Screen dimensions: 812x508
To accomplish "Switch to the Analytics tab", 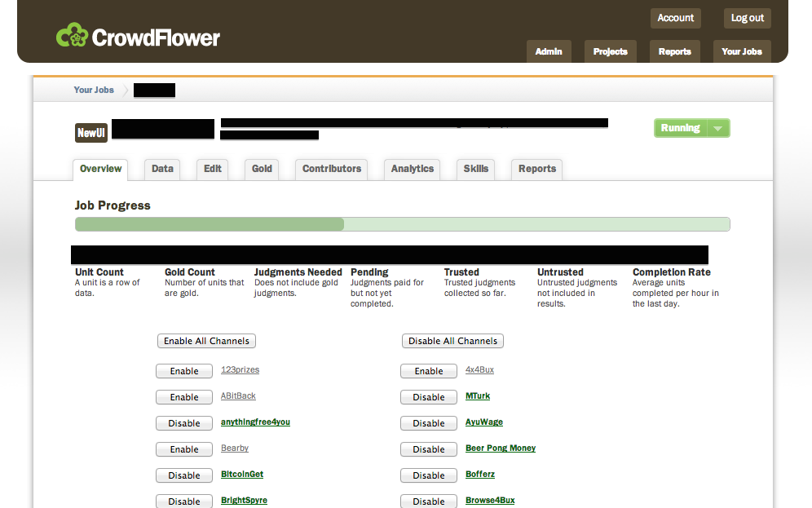I will [x=413, y=170].
